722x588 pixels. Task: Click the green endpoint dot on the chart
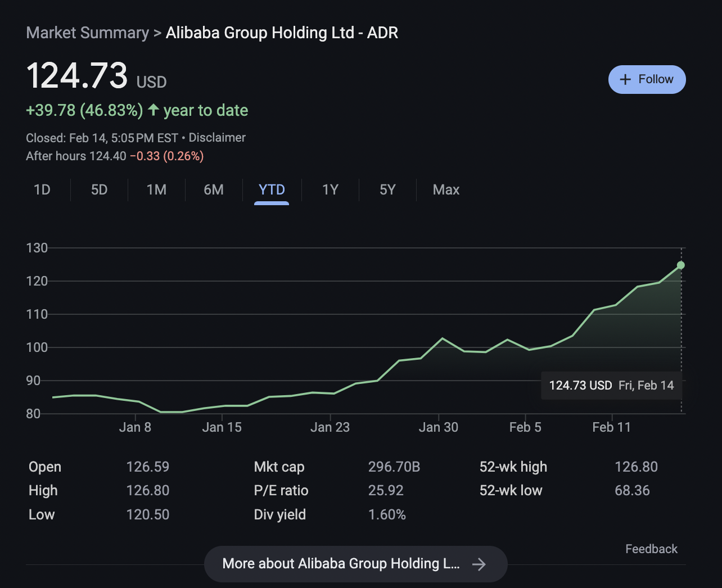click(x=681, y=265)
